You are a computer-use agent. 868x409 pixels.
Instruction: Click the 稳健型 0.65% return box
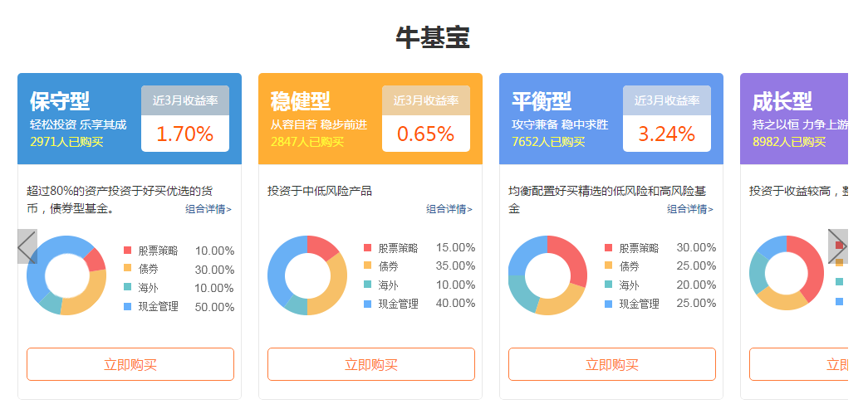[x=425, y=133]
